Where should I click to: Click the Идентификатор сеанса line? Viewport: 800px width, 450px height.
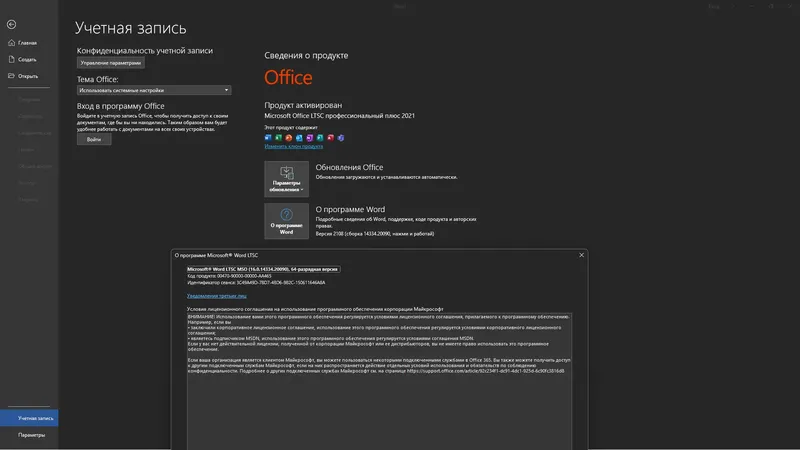point(256,283)
